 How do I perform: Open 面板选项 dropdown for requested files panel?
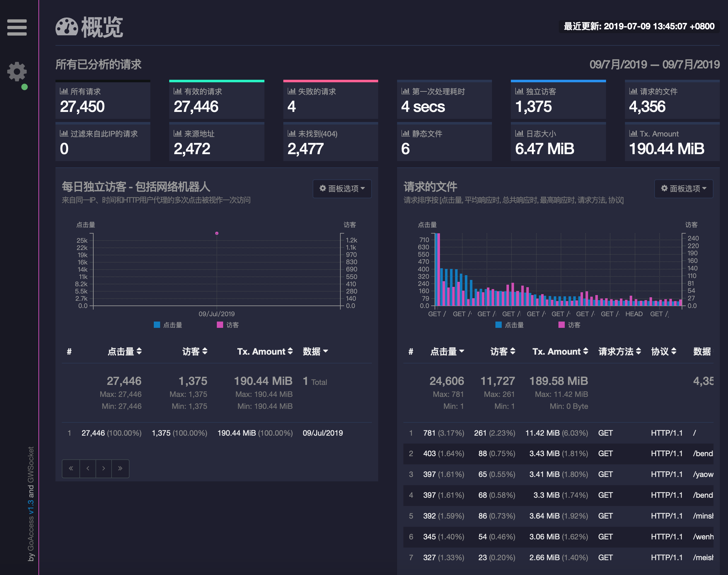pyautogui.click(x=683, y=189)
